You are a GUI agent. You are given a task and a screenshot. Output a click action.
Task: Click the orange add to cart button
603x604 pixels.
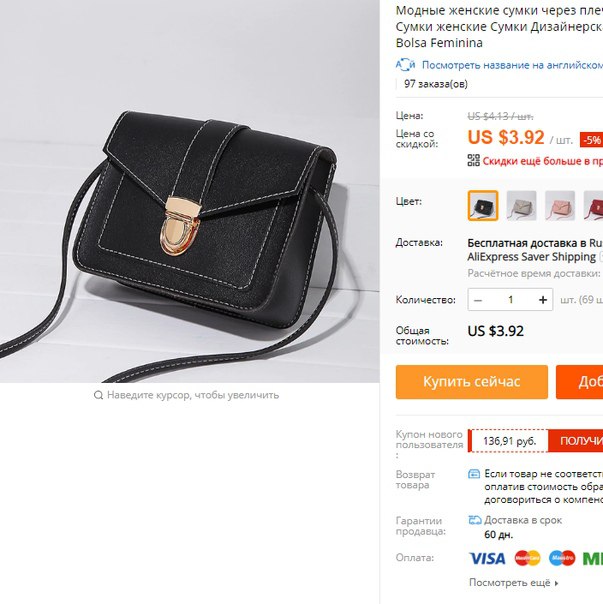pyautogui.click(x=579, y=382)
